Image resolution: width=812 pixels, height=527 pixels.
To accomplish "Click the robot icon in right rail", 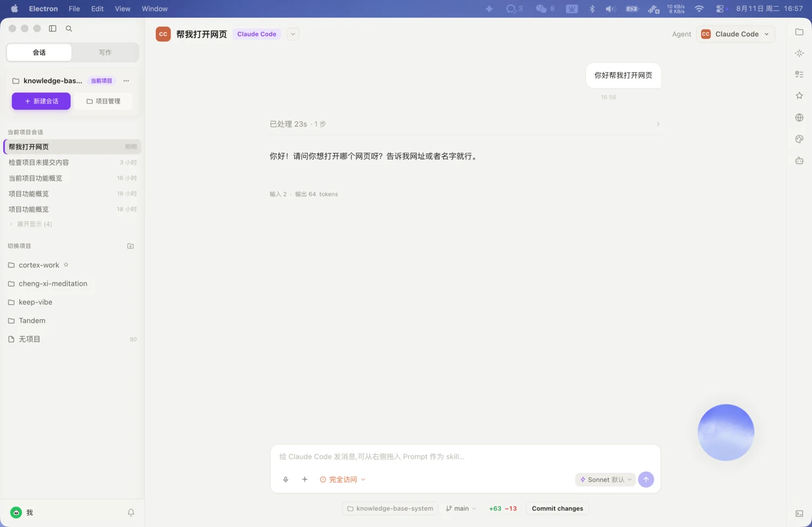I will tap(799, 161).
